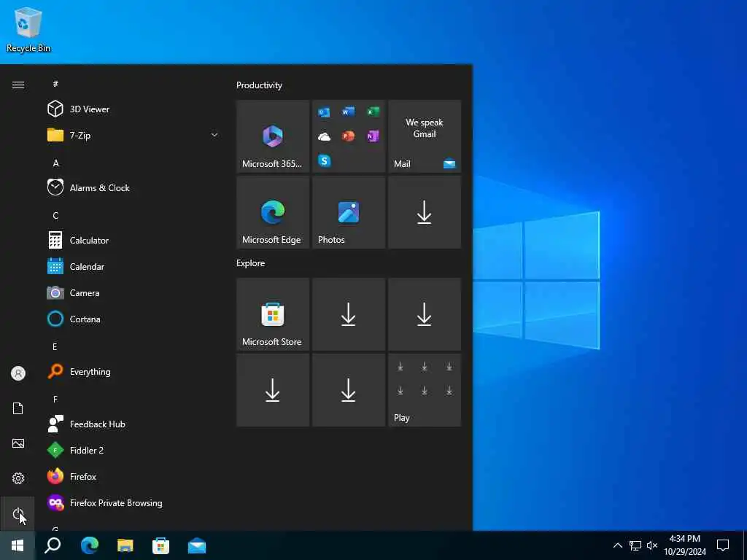
Task: Open Excel in Office tile folder
Action: click(373, 112)
